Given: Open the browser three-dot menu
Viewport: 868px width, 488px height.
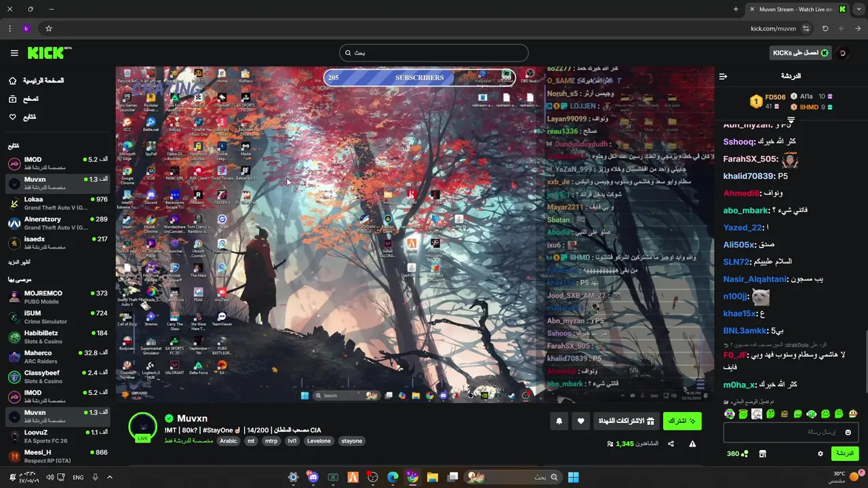Looking at the screenshot, I should [x=9, y=28].
